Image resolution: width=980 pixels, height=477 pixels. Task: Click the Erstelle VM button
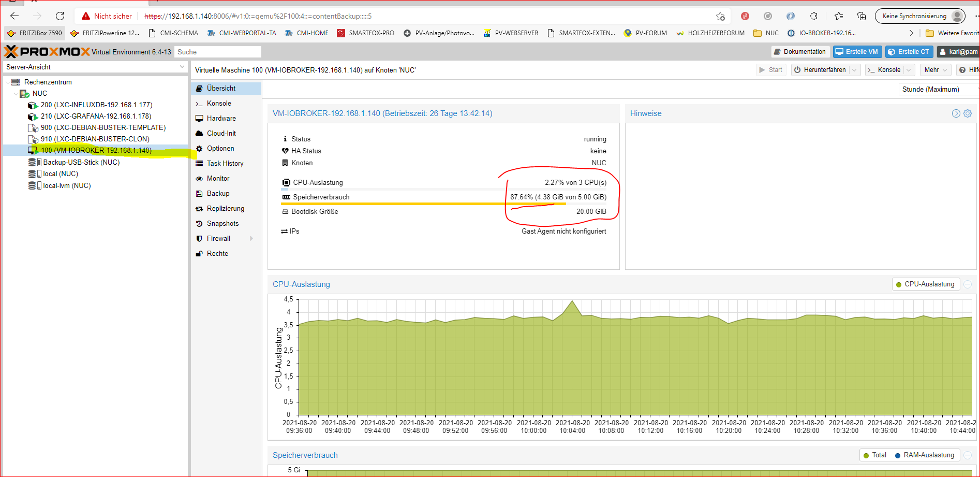857,52
